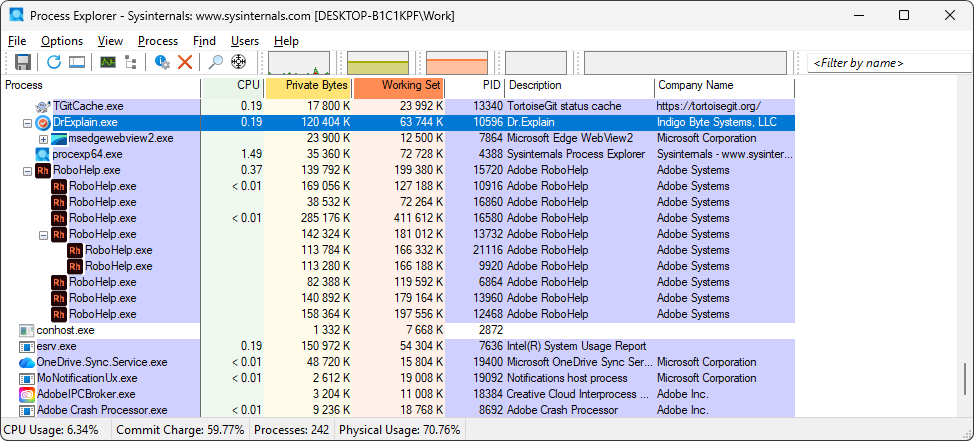Sort by Private Bytes column header

[x=308, y=86]
